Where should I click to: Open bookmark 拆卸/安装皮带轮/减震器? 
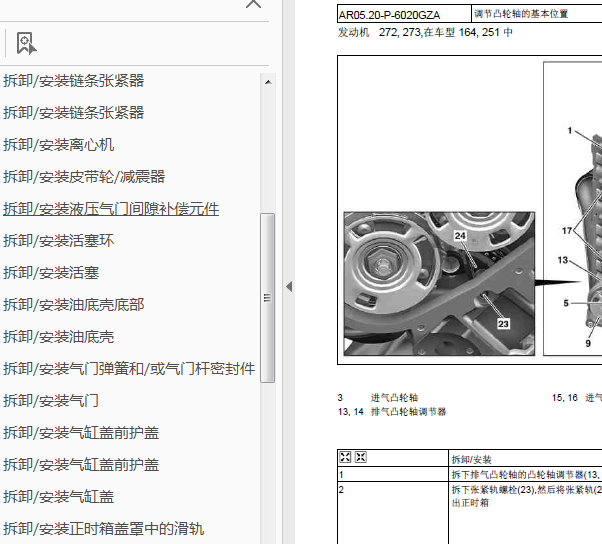[x=84, y=177]
